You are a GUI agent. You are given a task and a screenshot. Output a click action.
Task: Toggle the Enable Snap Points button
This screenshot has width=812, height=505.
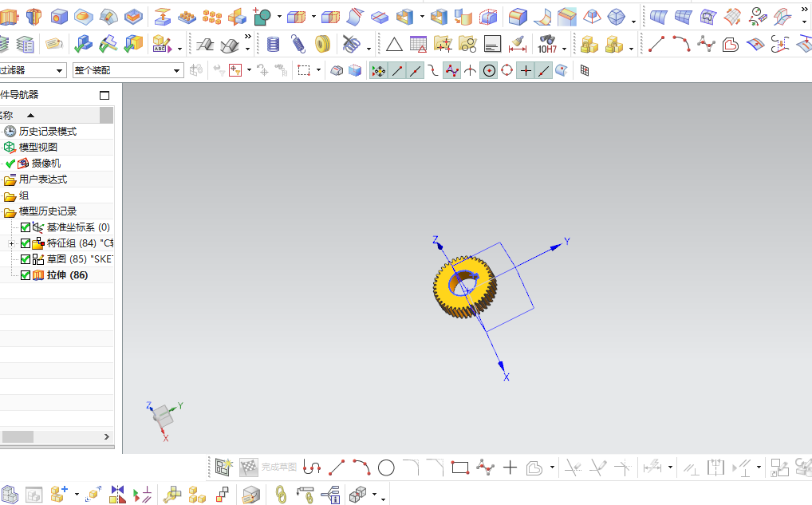379,70
